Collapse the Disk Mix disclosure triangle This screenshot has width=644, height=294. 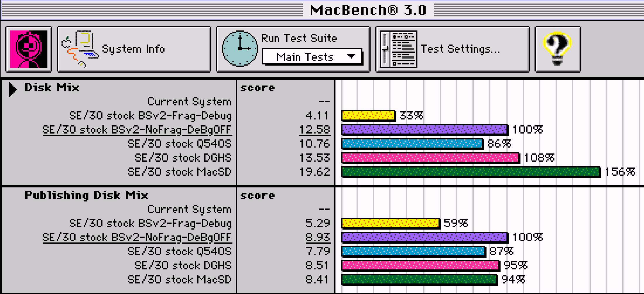(x=12, y=89)
